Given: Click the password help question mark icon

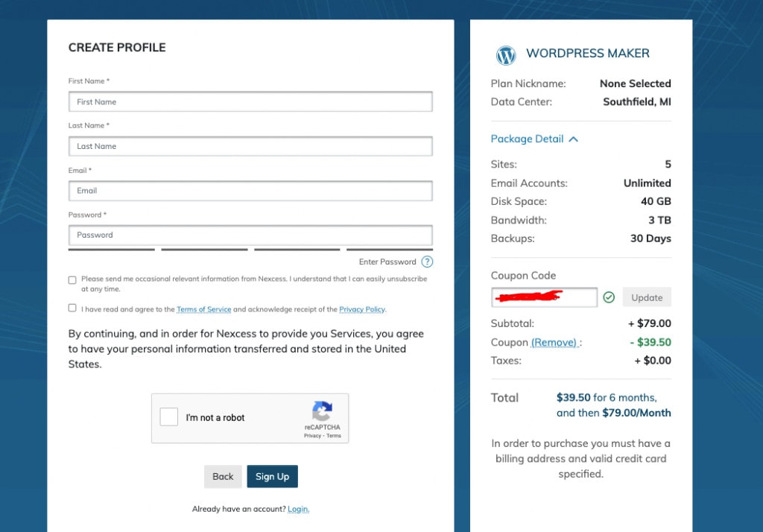Looking at the screenshot, I should coord(427,262).
